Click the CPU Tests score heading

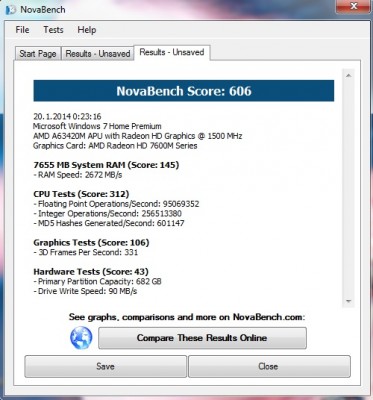click(x=81, y=194)
